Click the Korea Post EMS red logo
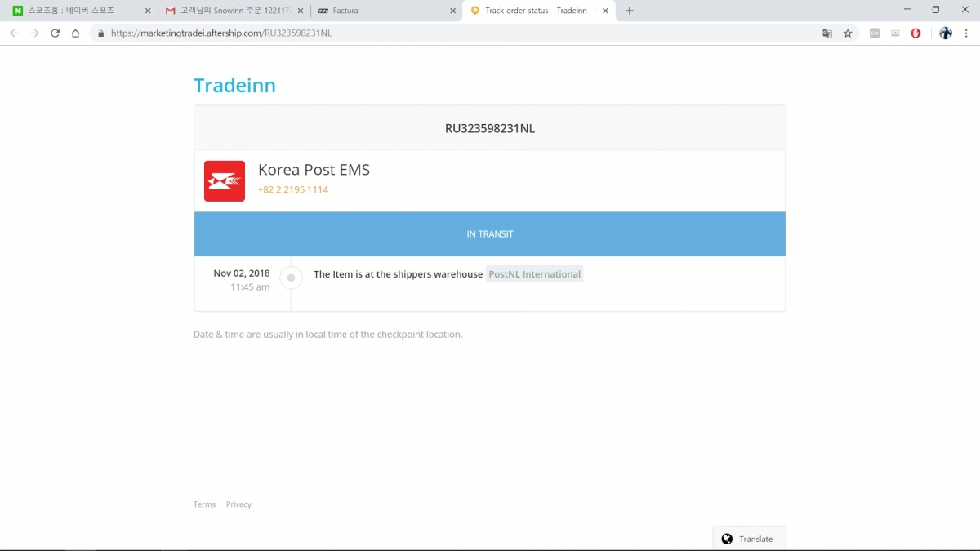 225,180
